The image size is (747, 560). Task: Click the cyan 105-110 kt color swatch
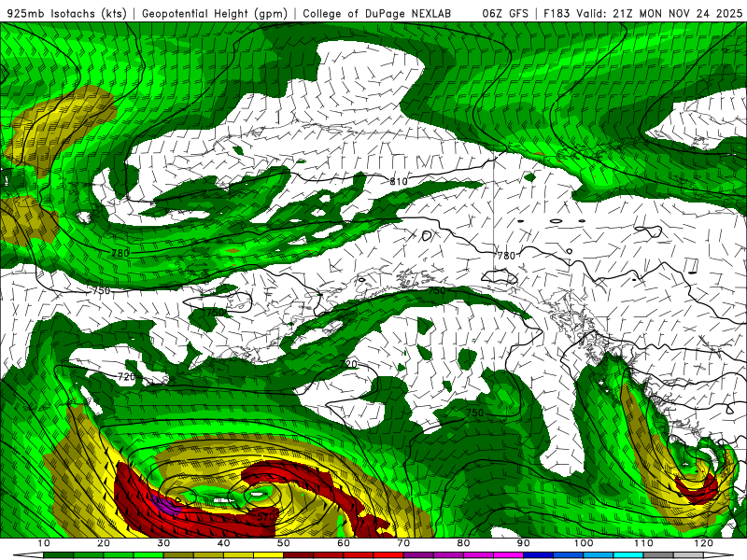628,555
